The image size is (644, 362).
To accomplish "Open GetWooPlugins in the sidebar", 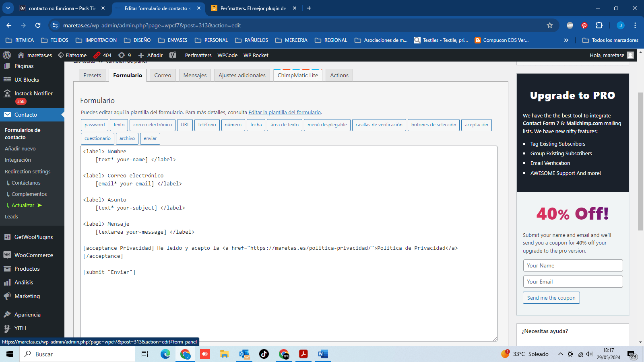I will coord(33,237).
